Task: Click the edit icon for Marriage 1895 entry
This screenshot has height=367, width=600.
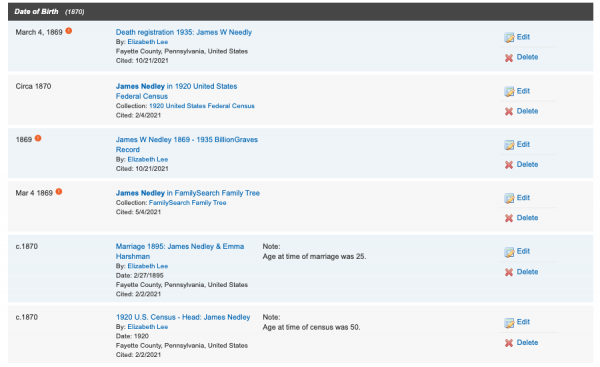Action: (509, 252)
